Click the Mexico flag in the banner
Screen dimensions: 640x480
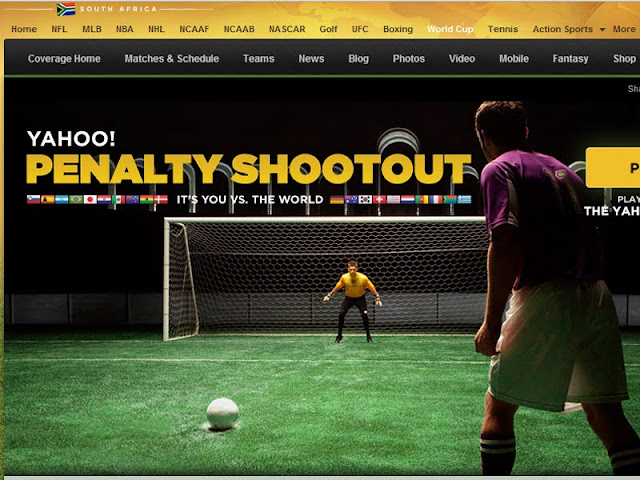click(x=118, y=199)
